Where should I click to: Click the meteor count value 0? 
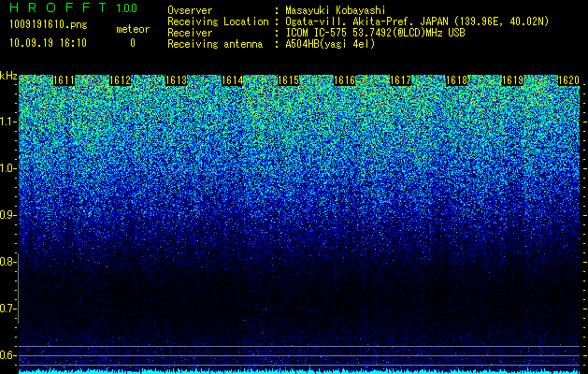[x=133, y=43]
